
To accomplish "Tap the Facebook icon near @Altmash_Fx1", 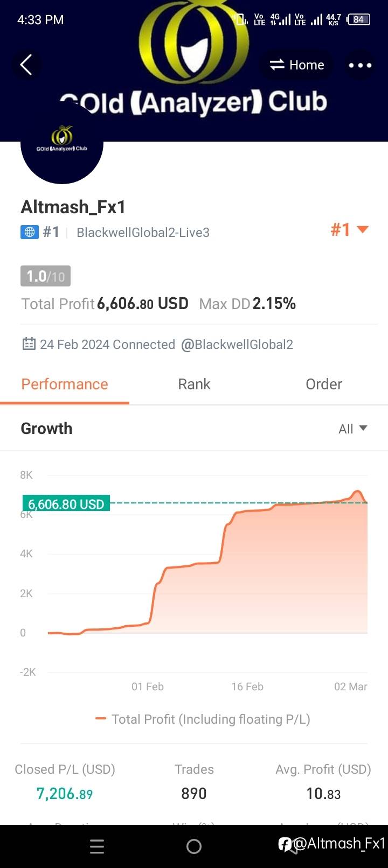I will pos(285,844).
